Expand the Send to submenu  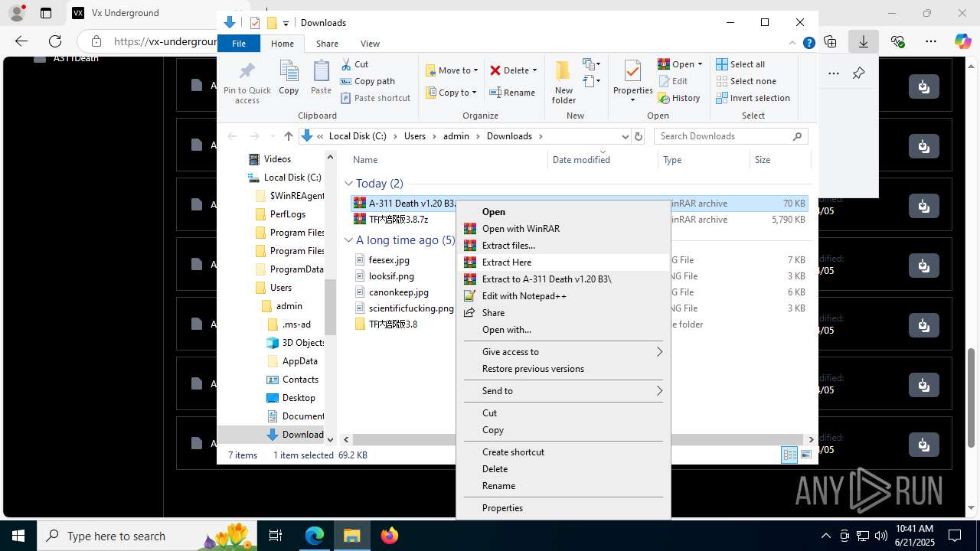click(563, 391)
